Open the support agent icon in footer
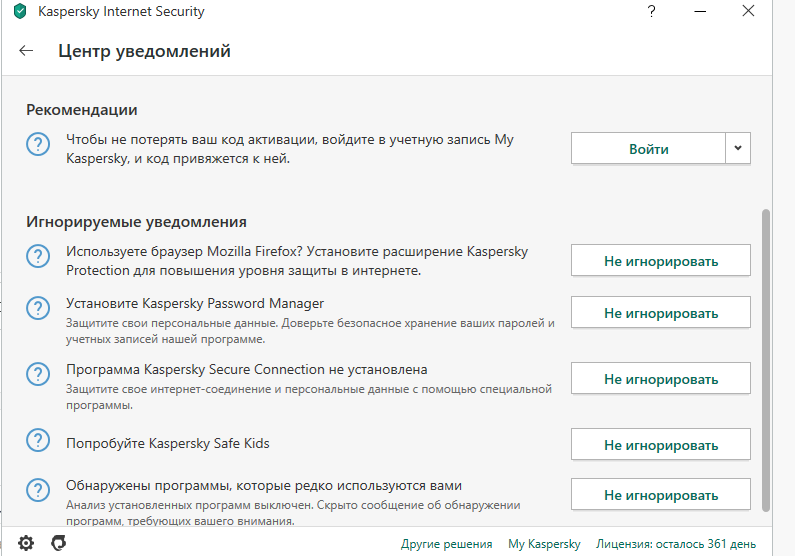Screen dimensions: 795x556 [59, 543]
